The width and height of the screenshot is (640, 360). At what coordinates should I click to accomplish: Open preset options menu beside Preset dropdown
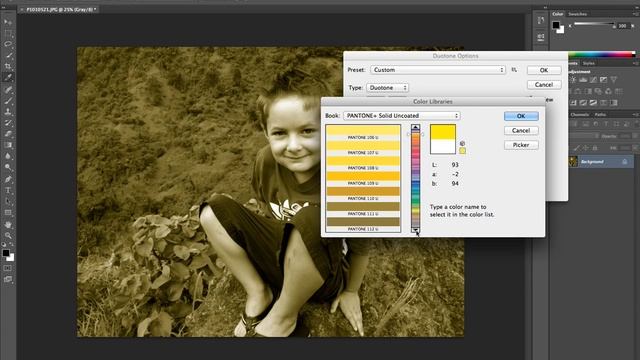tap(514, 70)
